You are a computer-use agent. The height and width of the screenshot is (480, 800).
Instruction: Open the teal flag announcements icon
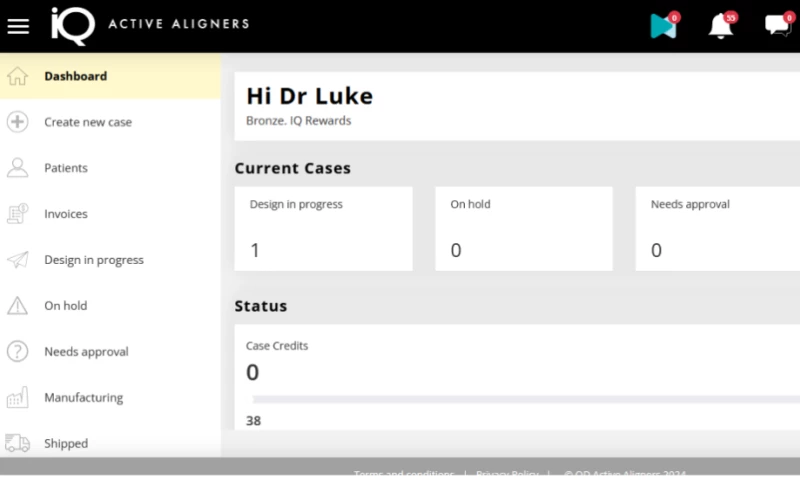pyautogui.click(x=663, y=26)
